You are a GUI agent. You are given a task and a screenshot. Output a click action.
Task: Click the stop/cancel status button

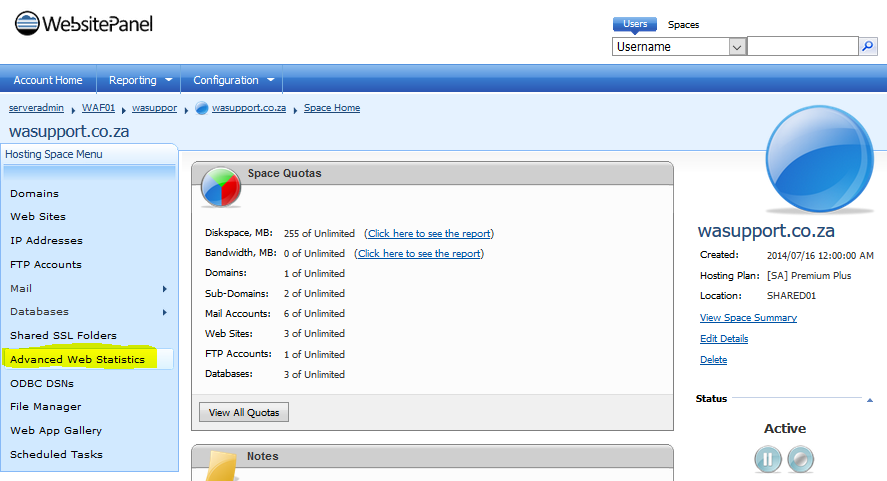[800, 459]
